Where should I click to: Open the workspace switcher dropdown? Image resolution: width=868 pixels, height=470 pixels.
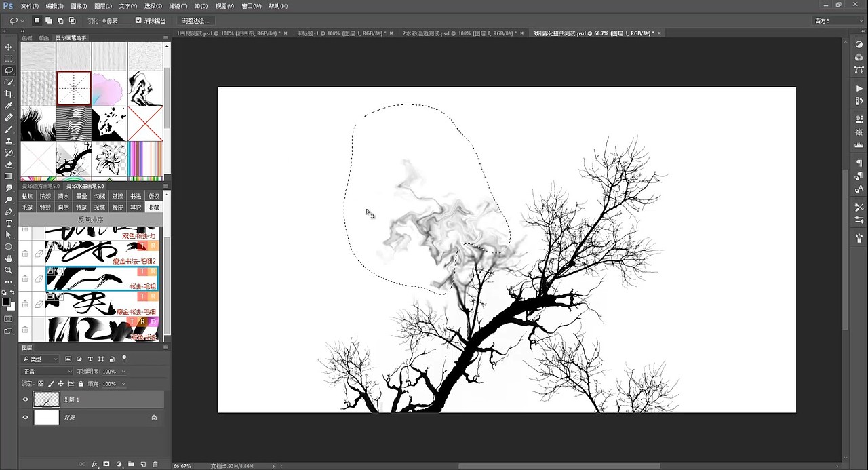(839, 21)
